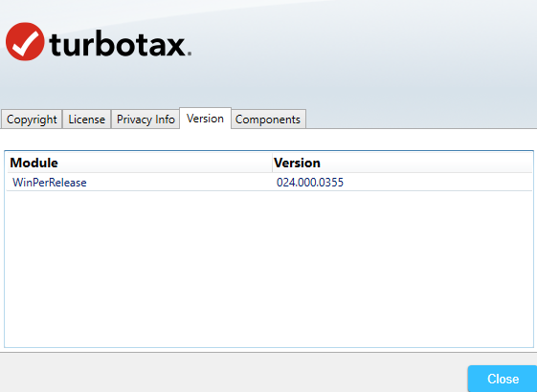The height and width of the screenshot is (392, 537).
Task: Select the WinPerRelease module row
Action: point(270,183)
